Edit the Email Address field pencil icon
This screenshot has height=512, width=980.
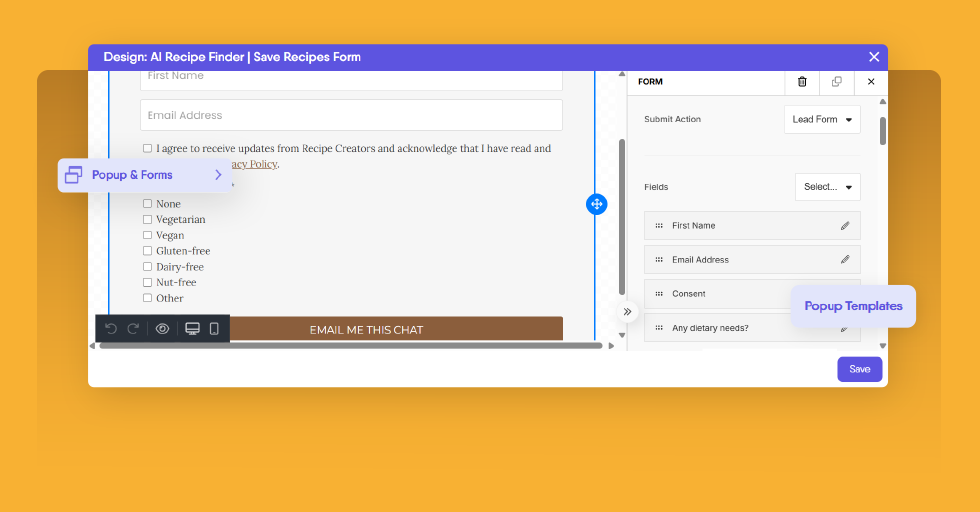pos(845,260)
